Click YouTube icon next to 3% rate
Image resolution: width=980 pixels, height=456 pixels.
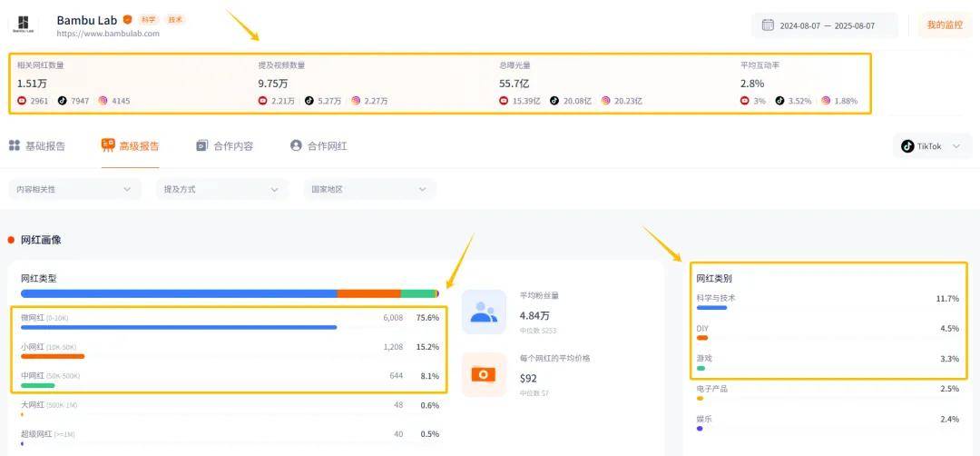point(744,100)
